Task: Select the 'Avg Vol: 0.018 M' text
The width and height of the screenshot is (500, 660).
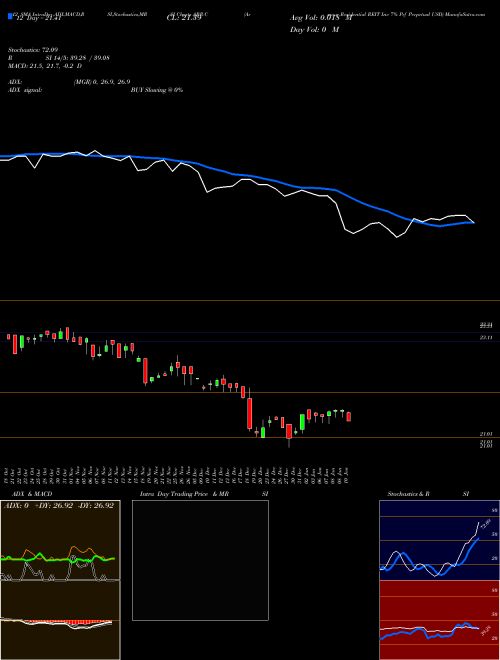Action: (x=321, y=18)
